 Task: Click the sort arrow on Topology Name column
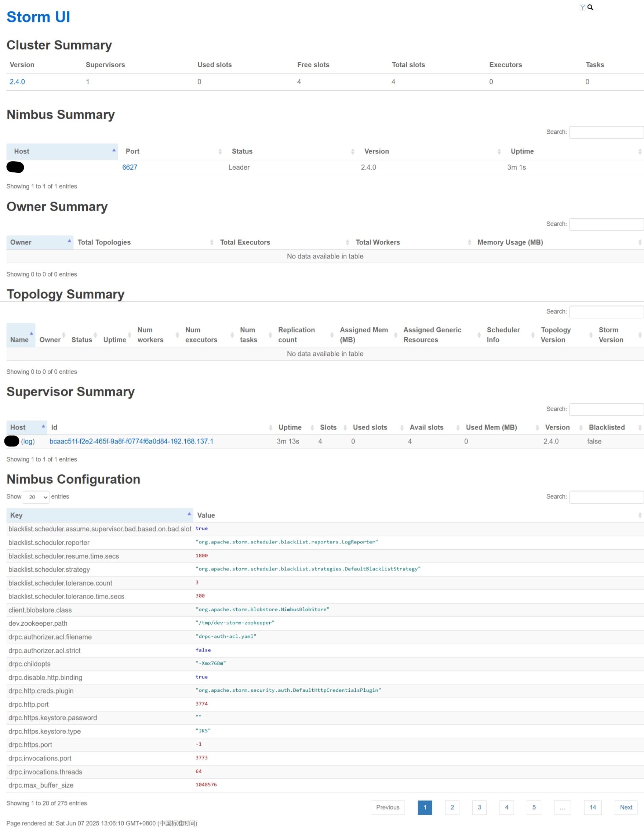[x=31, y=334]
